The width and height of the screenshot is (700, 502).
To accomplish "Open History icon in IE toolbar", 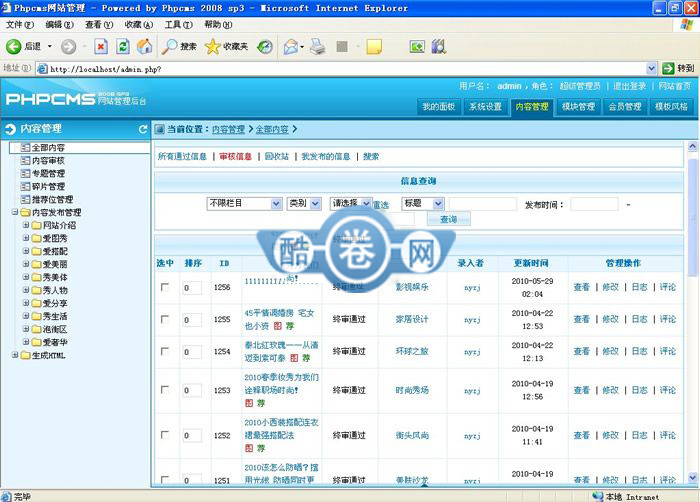I will (265, 46).
